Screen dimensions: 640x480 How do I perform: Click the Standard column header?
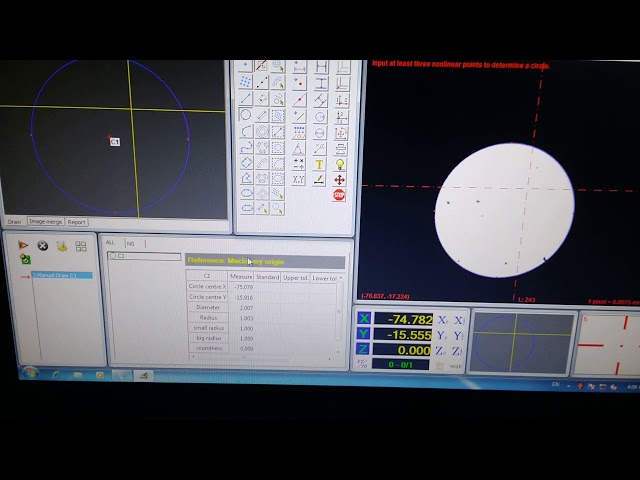pyautogui.click(x=267, y=277)
